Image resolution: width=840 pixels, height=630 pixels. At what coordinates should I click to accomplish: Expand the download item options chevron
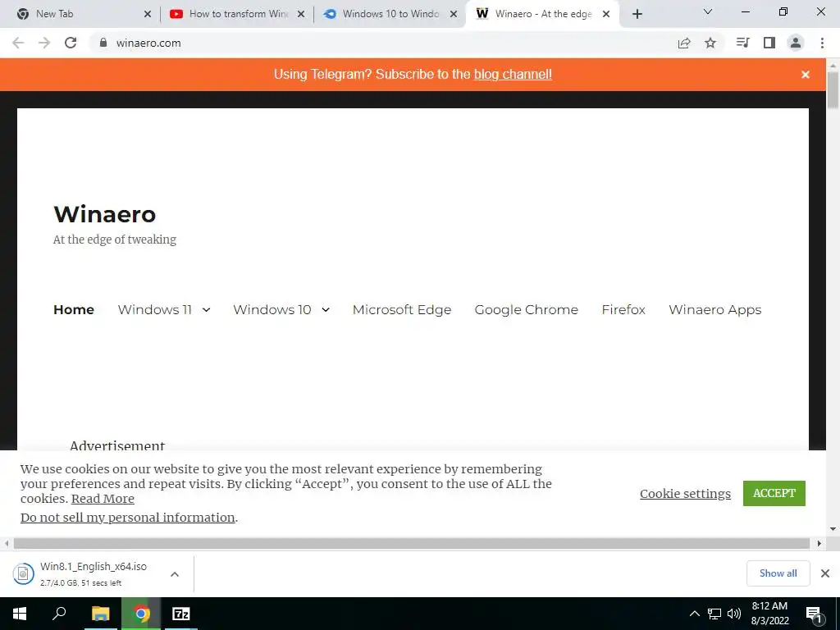(175, 574)
